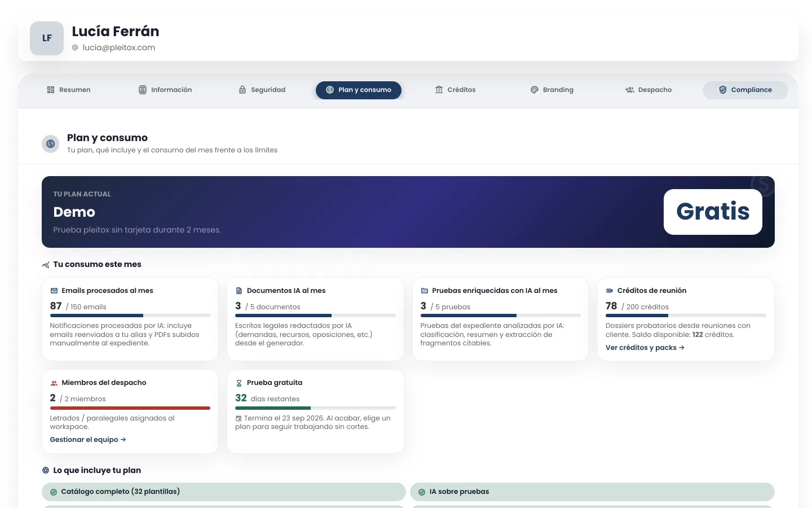Click the Plan y consumo tab dollar icon
The height and width of the screenshot is (508, 812).
point(330,90)
